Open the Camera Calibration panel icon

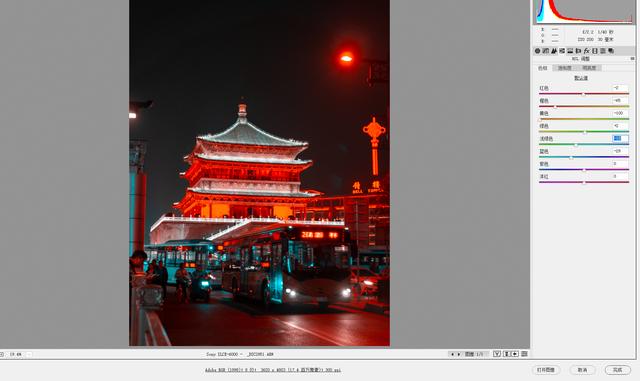(x=595, y=51)
